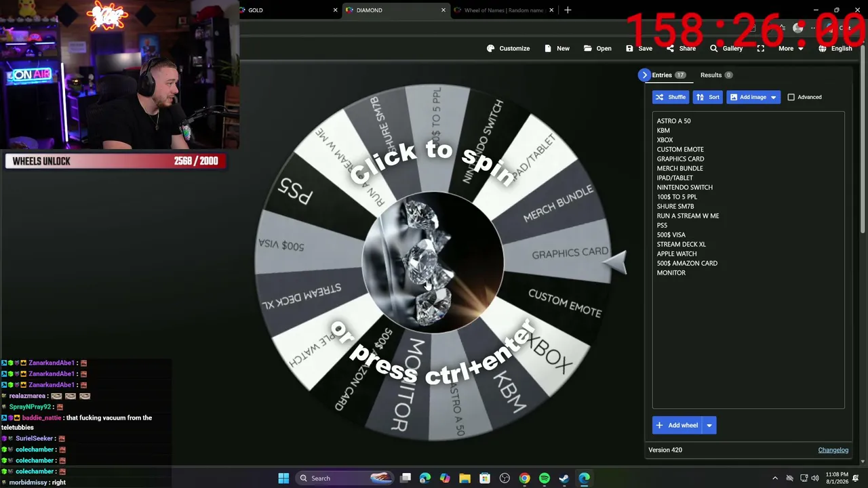Screen dimensions: 868x488
Task: Click the Version 420 label
Action: [x=665, y=450]
